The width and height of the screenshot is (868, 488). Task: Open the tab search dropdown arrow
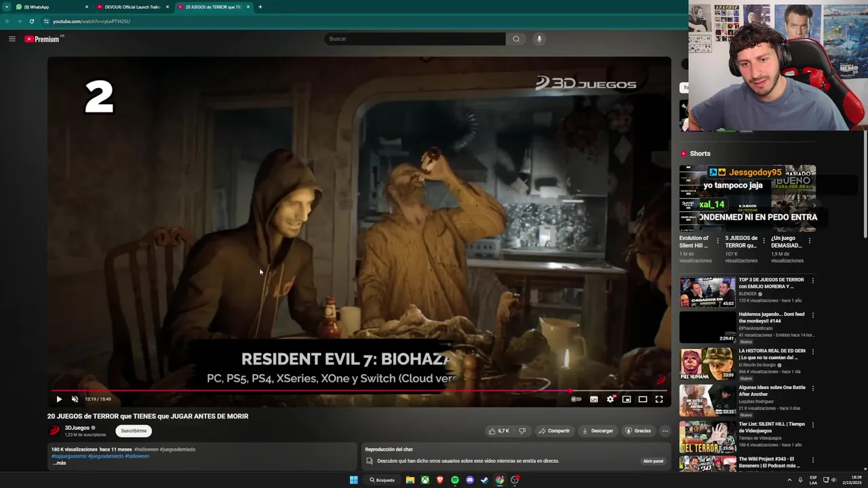(x=6, y=7)
